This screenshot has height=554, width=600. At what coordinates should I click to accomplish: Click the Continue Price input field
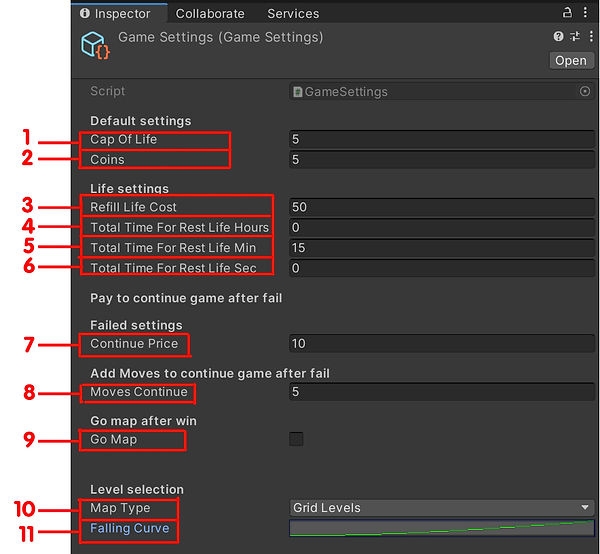click(x=441, y=343)
